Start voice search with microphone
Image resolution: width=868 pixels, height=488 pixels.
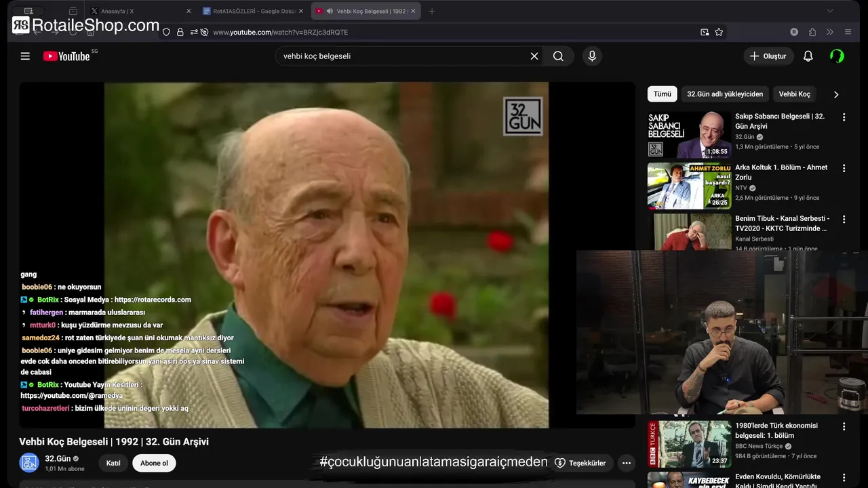tap(592, 56)
